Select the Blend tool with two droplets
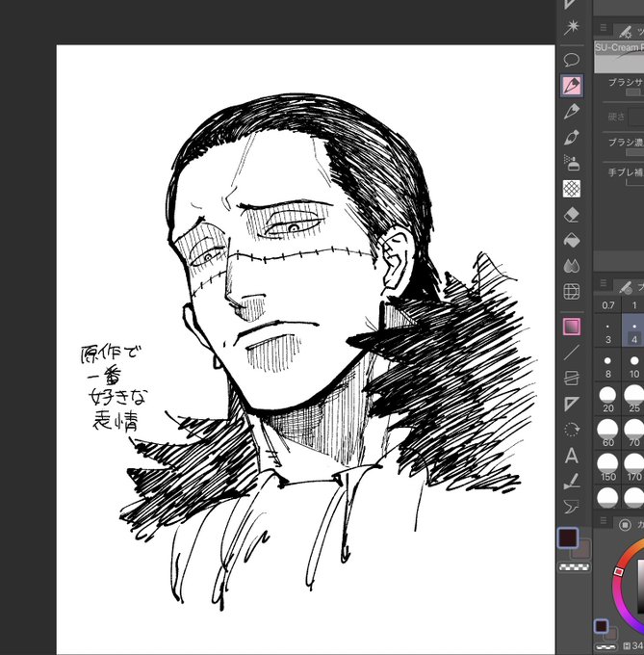Screen dimensions: 644x655 click(x=572, y=266)
